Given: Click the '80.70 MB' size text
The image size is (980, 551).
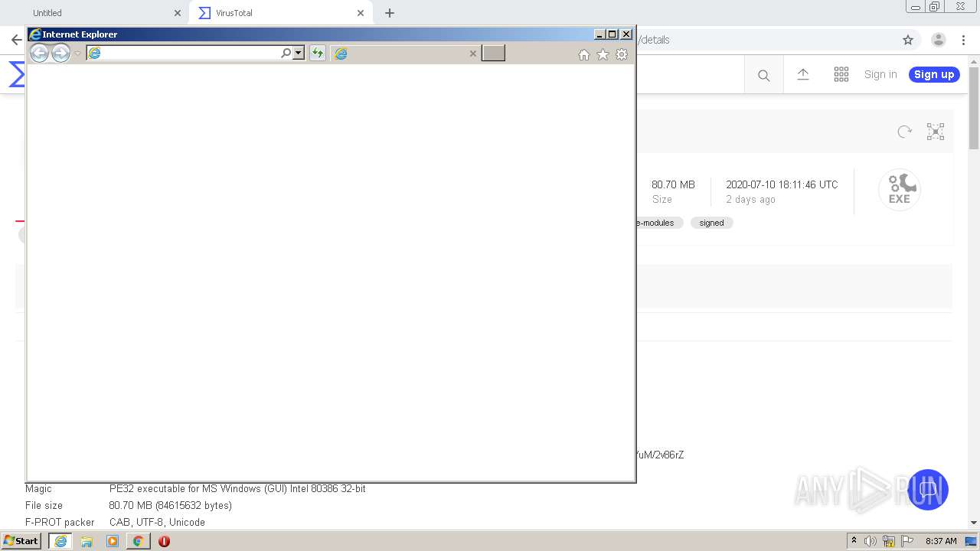Looking at the screenshot, I should point(673,184).
